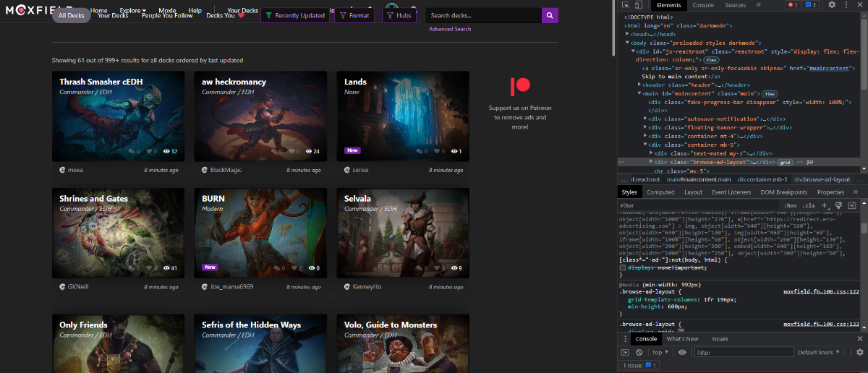Image resolution: width=868 pixels, height=373 pixels.
Task: Click the blue message count badge in the top bar
Action: coord(812,4)
